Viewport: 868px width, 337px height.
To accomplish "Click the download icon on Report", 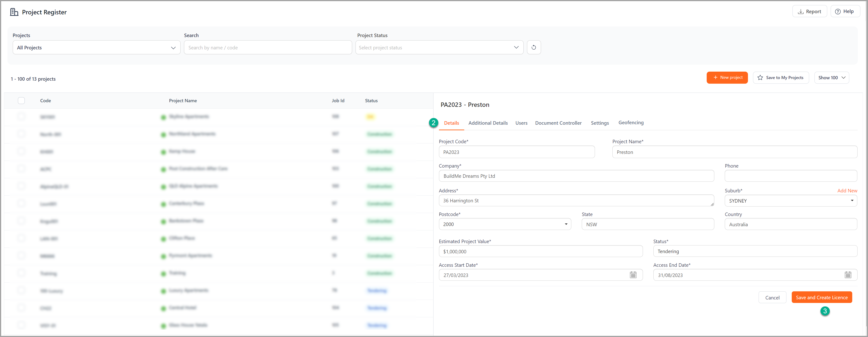I will click(x=801, y=11).
